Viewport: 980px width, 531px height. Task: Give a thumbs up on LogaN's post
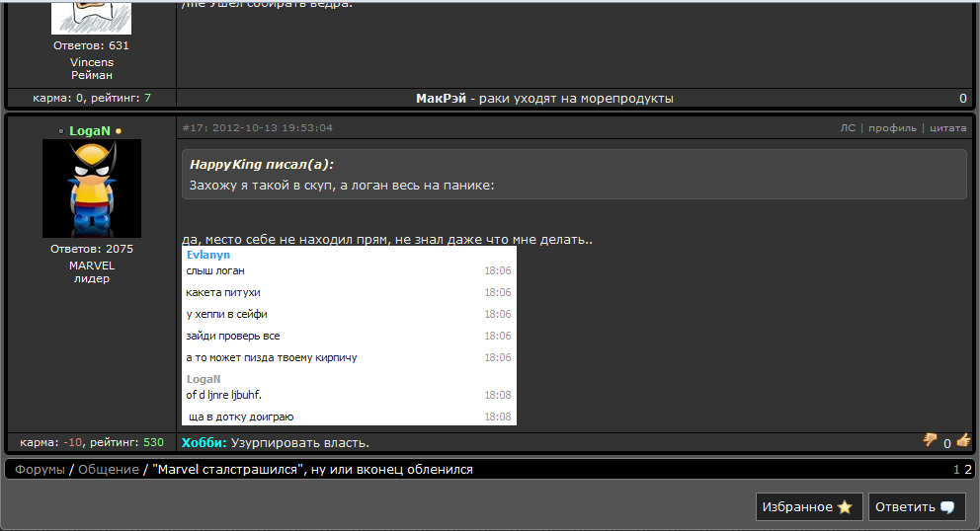point(963,441)
